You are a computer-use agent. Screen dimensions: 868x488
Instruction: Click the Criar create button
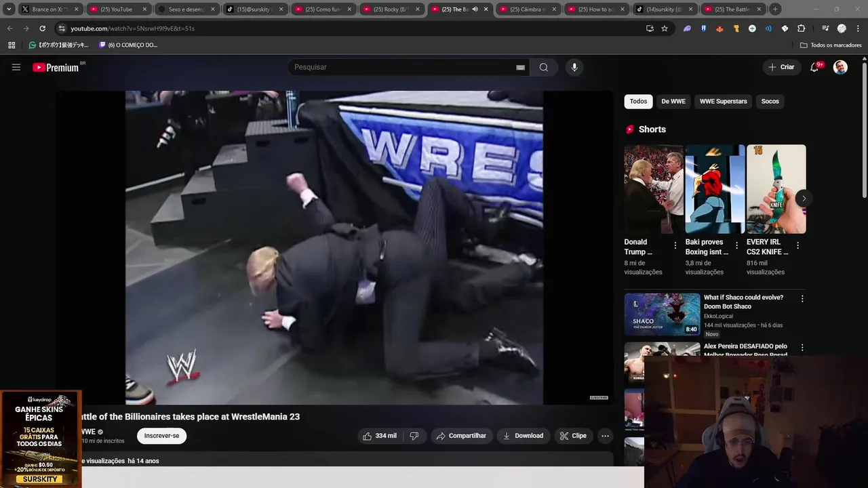coord(781,67)
